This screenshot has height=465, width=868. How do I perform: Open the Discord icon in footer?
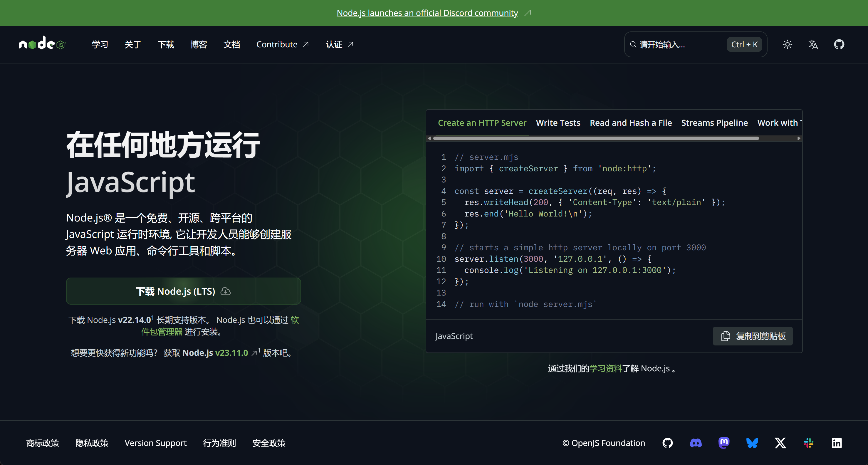tap(696, 443)
